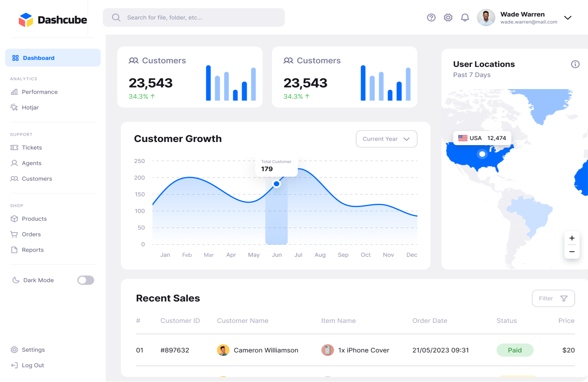Screen dimensions: 588x382
Task: Select the June data point on chart
Action: click(x=276, y=184)
